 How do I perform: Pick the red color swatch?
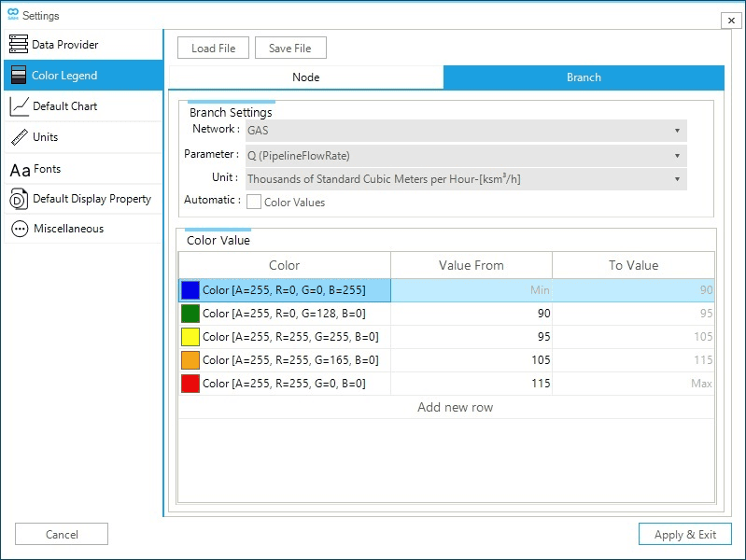pos(190,384)
